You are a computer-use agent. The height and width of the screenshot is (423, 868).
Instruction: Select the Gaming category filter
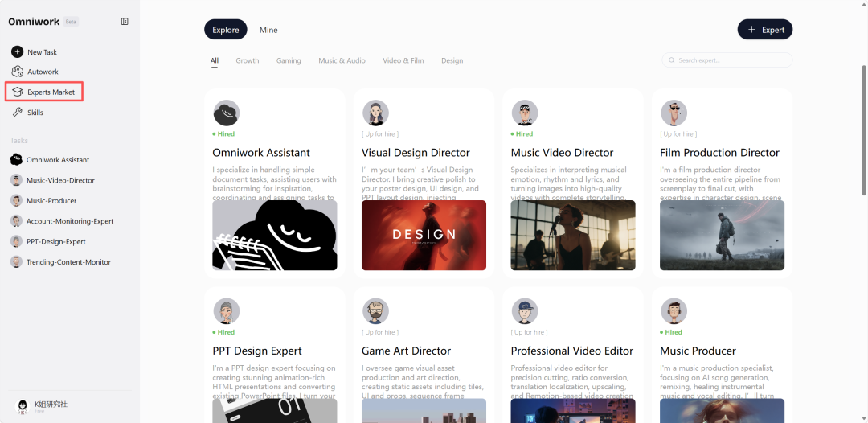(x=289, y=60)
